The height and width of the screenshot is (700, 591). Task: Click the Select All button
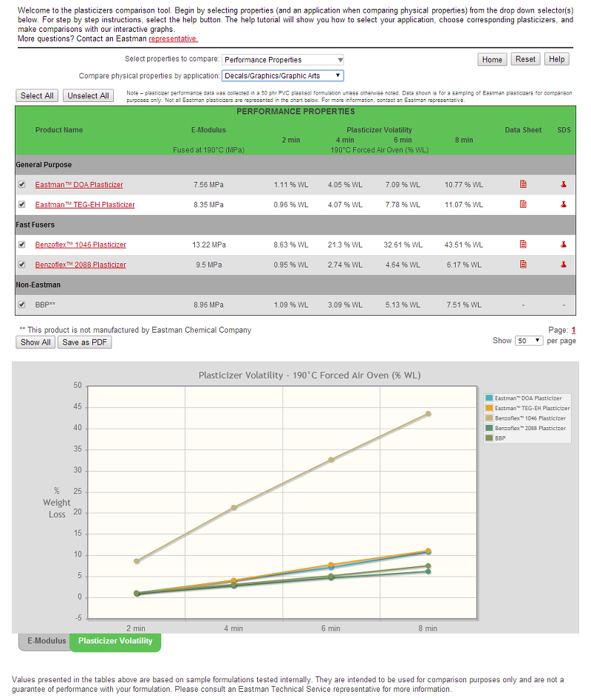37,95
